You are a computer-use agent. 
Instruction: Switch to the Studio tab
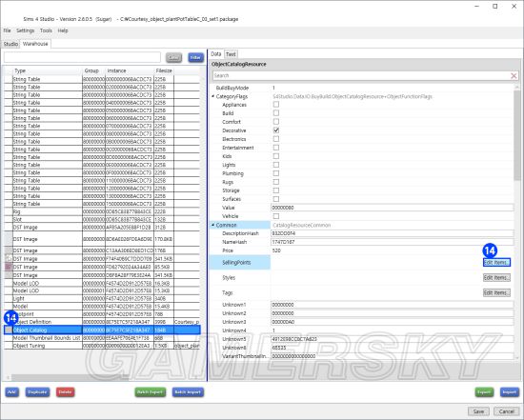click(x=10, y=44)
